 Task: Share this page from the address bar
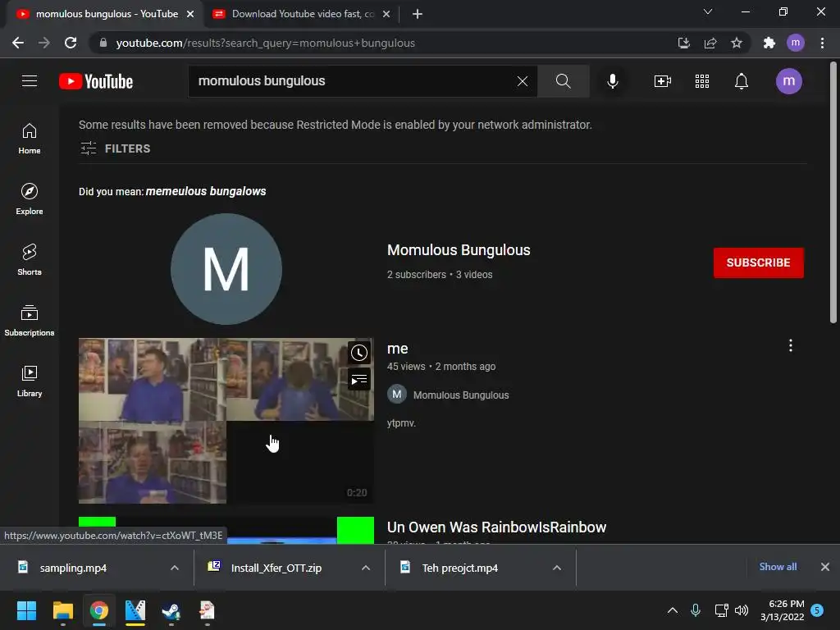coord(710,43)
